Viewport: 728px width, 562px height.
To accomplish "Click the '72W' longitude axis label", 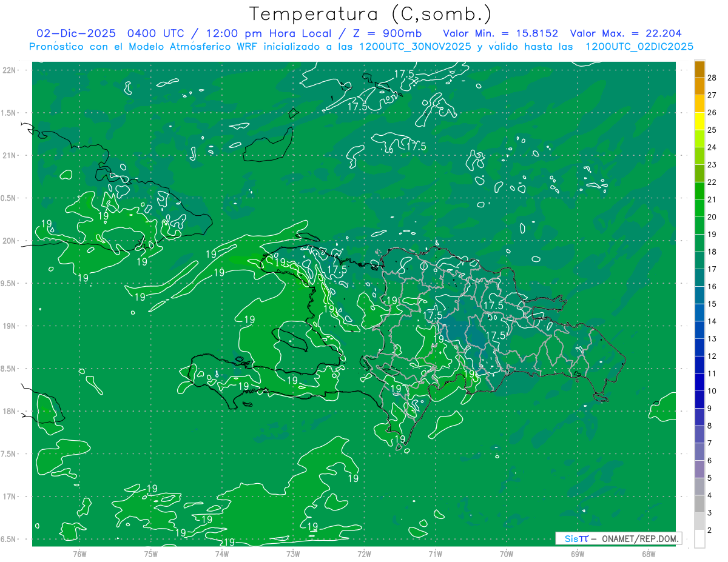I will (364, 553).
